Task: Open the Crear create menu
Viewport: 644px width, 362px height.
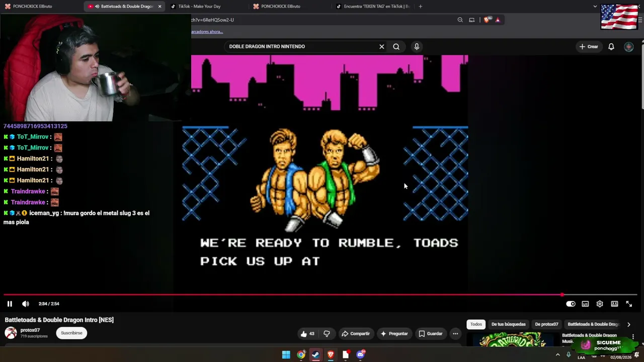Action: pyautogui.click(x=589, y=46)
